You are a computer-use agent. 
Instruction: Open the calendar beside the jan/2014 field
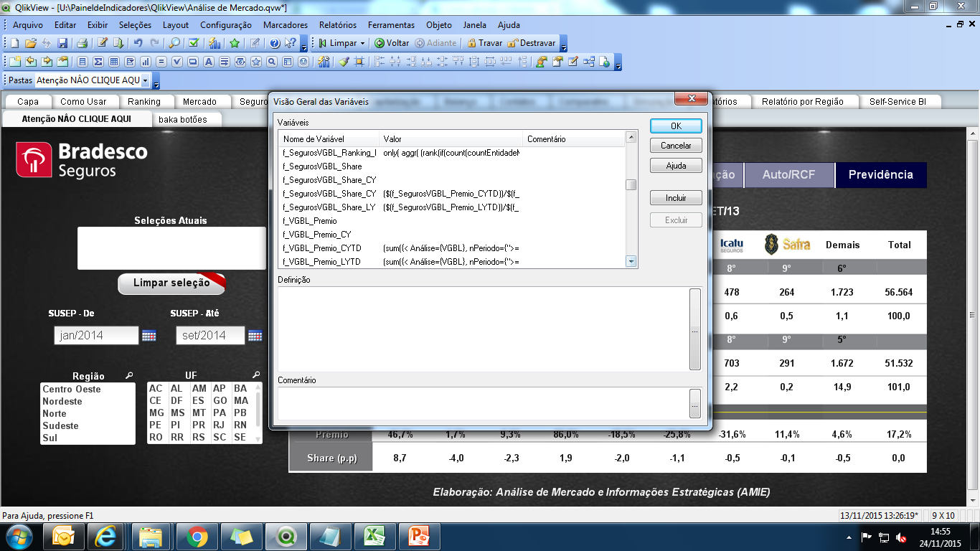click(x=149, y=336)
